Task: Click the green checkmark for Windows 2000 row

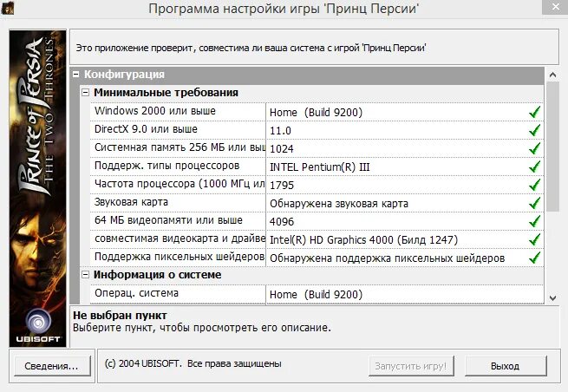Action: (535, 112)
